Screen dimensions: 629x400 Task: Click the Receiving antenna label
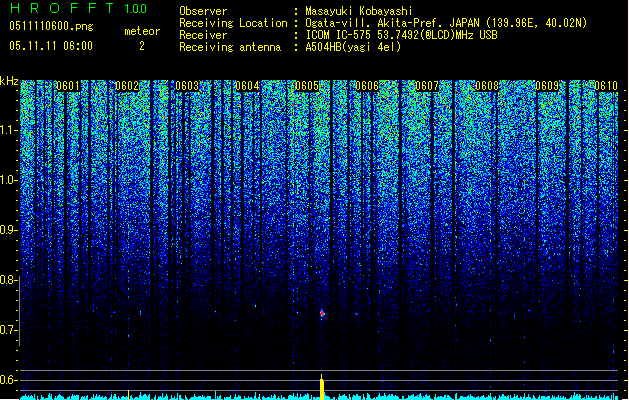tap(230, 47)
